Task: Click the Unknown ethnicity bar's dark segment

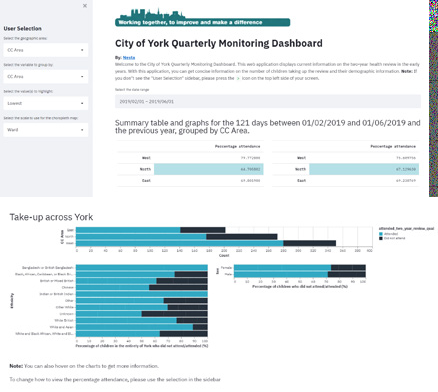Action: [175, 314]
